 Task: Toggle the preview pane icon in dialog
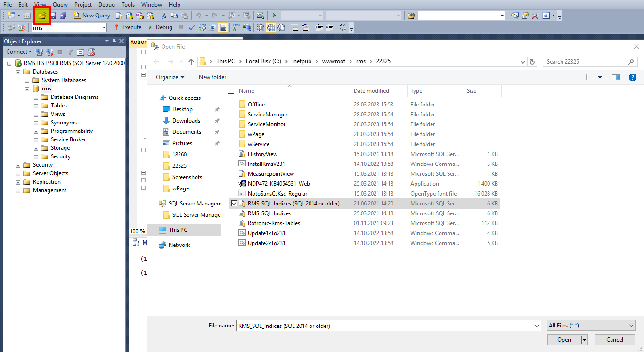(x=615, y=77)
